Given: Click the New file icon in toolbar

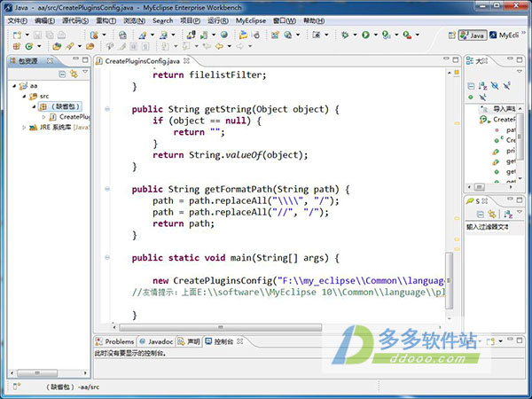Looking at the screenshot, I should [x=18, y=35].
